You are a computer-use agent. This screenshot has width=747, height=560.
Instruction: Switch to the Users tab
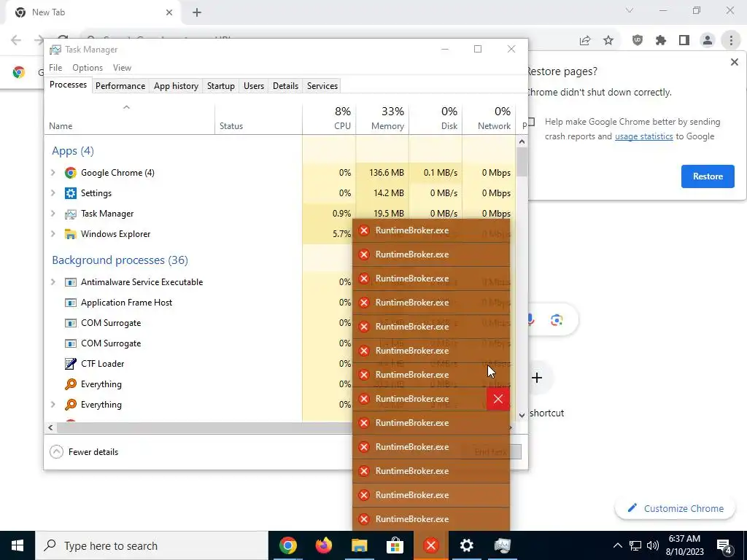click(x=253, y=86)
